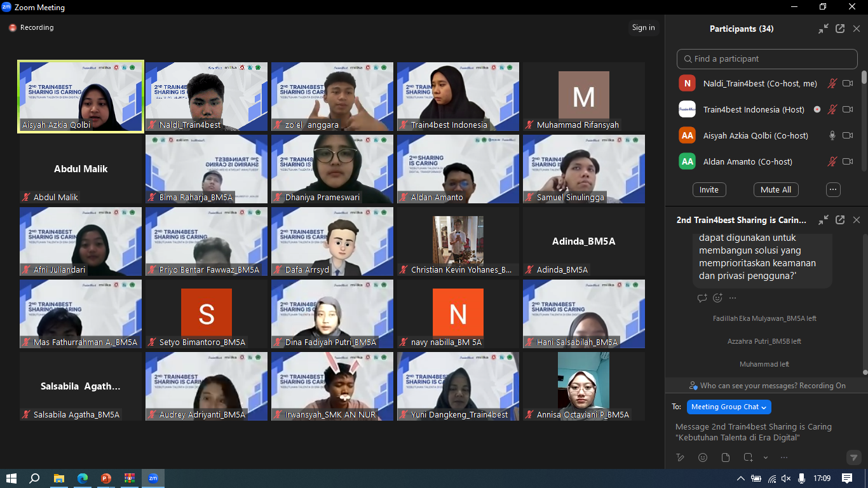Click the quote reply icon on the chat message
The image size is (868, 488).
pos(702,298)
